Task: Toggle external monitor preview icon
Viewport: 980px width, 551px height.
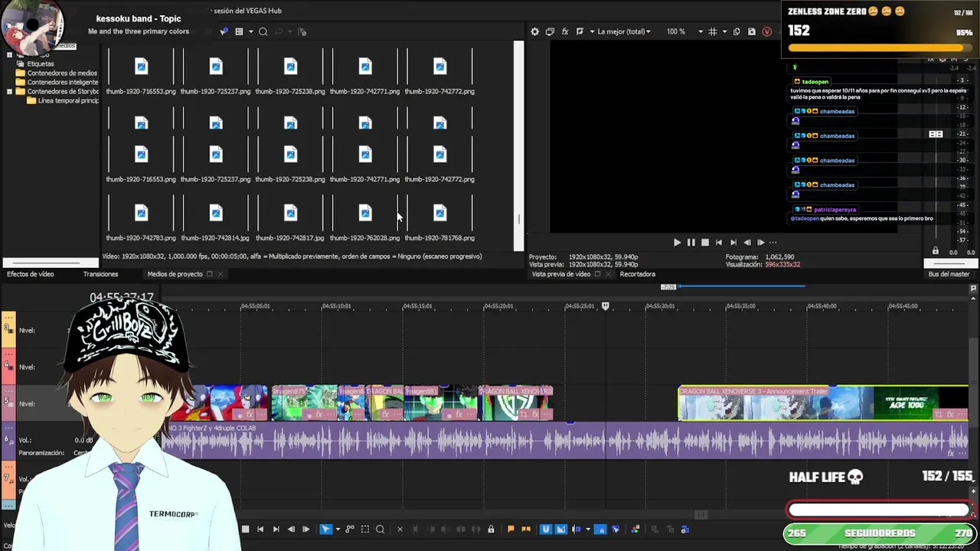Action: [550, 31]
